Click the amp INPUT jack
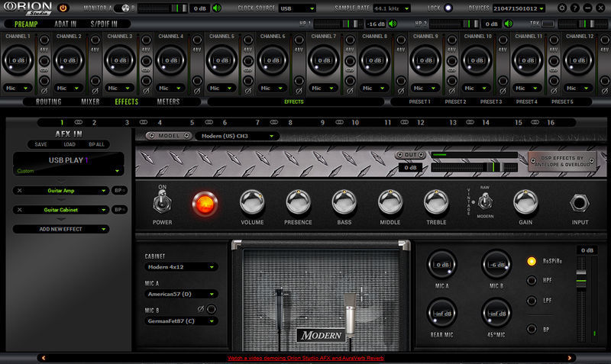Viewport: 611px width, 364px height. click(580, 203)
